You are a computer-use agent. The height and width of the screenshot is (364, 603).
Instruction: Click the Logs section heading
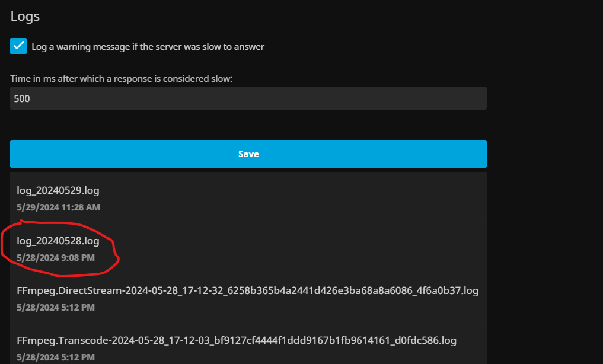click(x=25, y=16)
